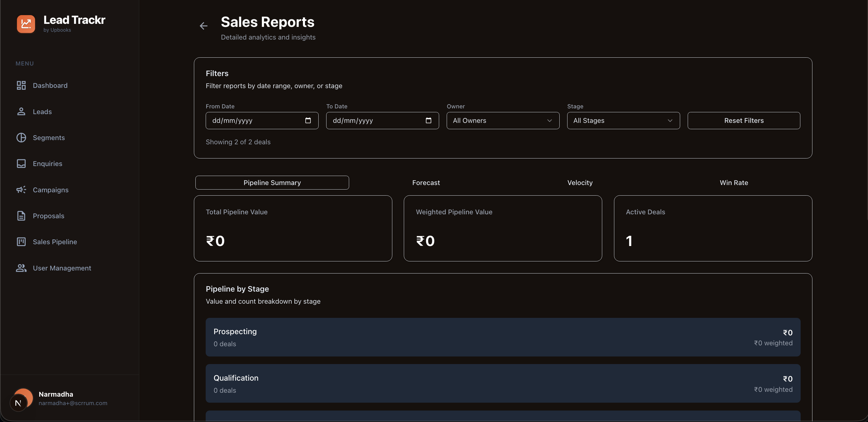Click the Pipeline Summary tab
868x422 pixels.
(x=272, y=183)
